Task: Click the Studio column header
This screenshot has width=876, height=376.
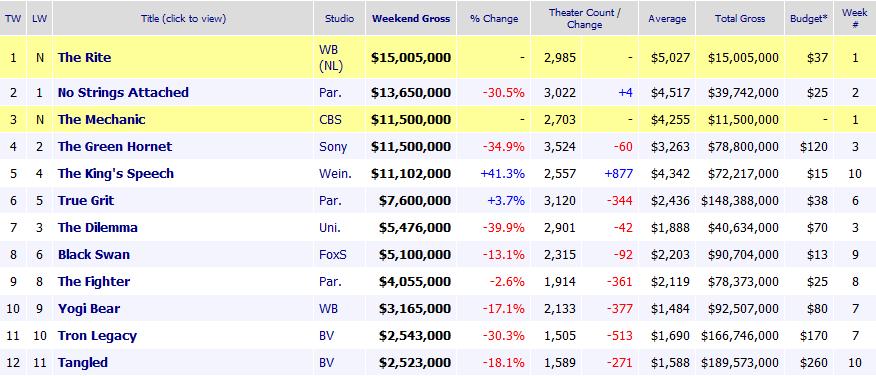Action: 339,18
